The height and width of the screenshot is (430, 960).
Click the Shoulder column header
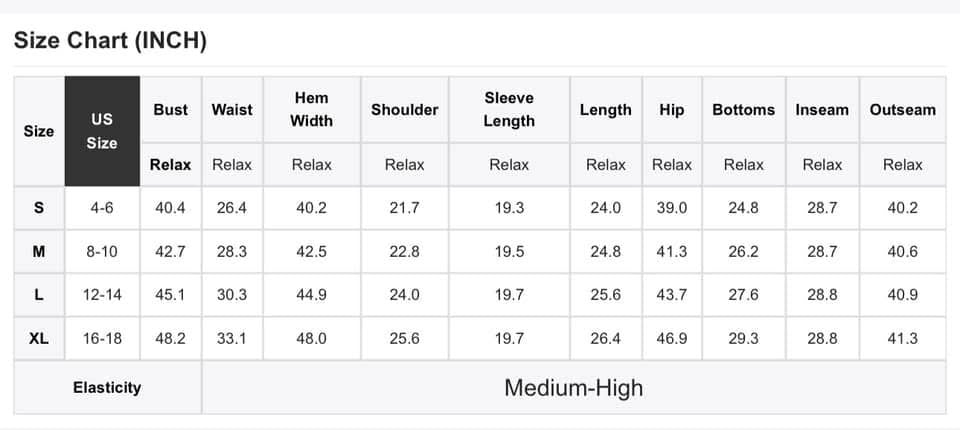[x=404, y=110]
